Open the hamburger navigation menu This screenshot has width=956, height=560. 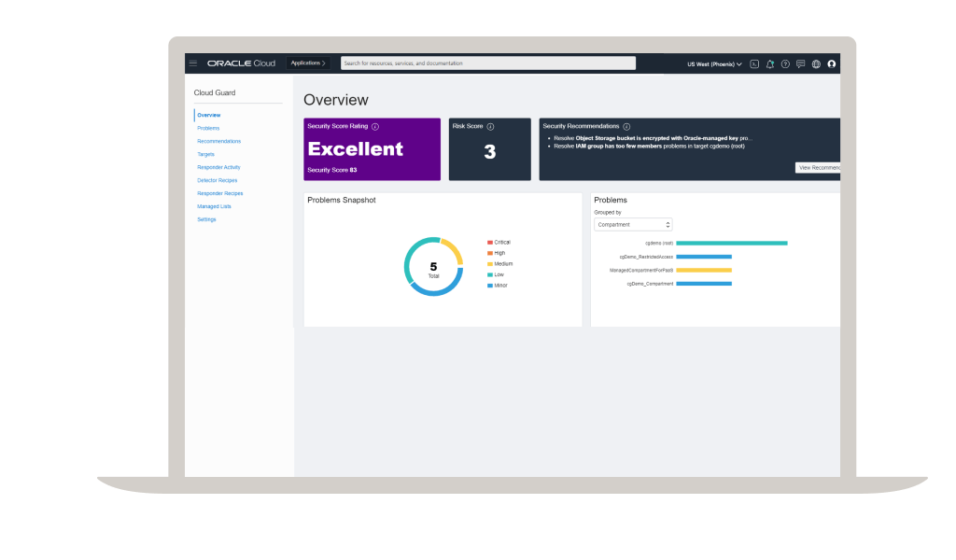point(193,63)
